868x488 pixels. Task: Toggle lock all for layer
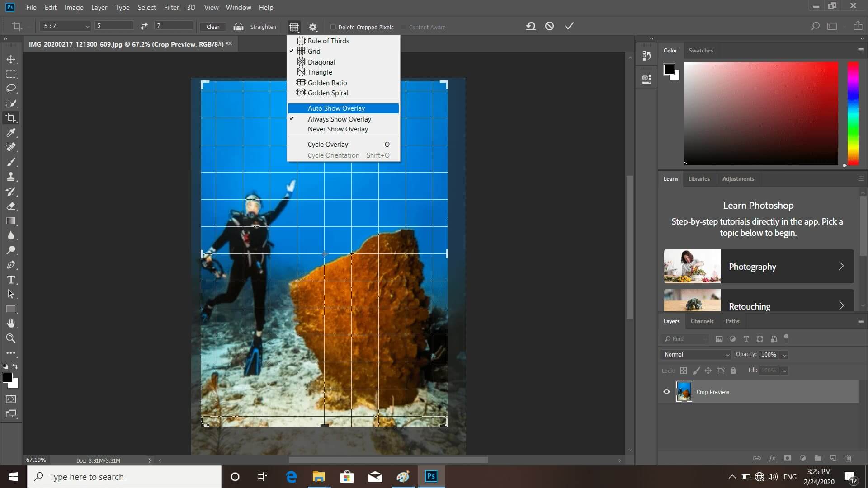point(733,371)
